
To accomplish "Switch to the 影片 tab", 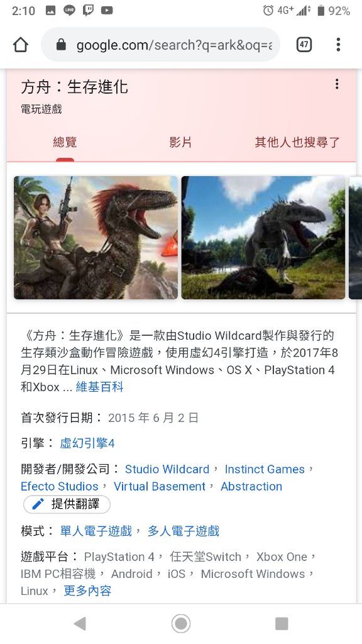I will (180, 142).
